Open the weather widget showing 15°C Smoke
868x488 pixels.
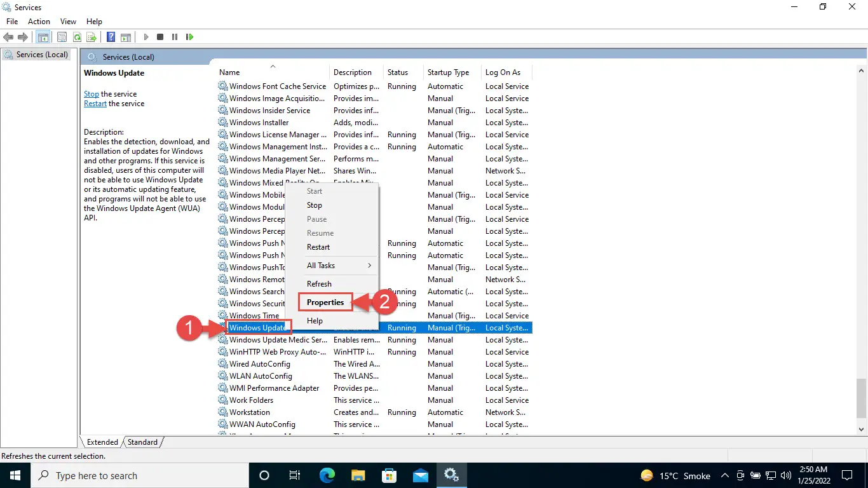675,475
